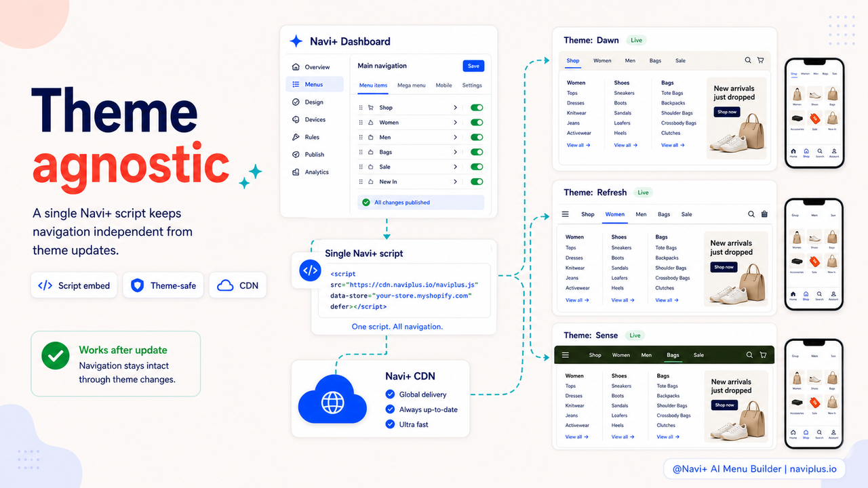868x488 pixels.
Task: Tap Account icon on Dawn phone preview
Action: coord(834,152)
